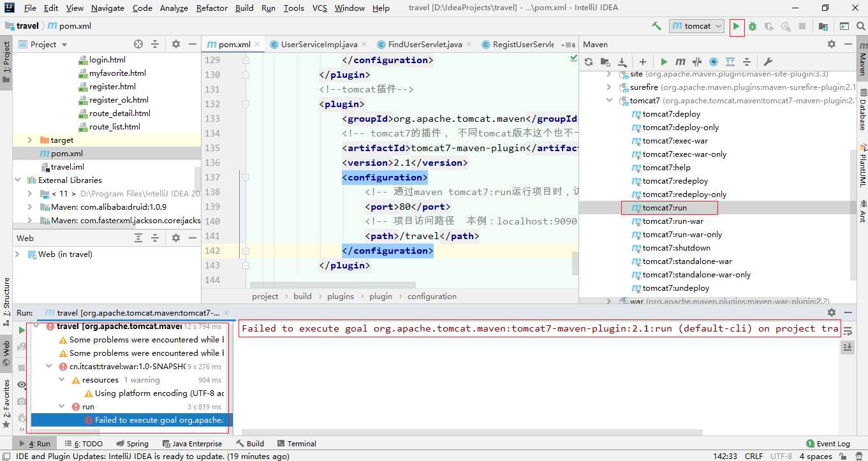This screenshot has height=461, width=868.
Task: Open the Navigate menu
Action: [x=108, y=8]
